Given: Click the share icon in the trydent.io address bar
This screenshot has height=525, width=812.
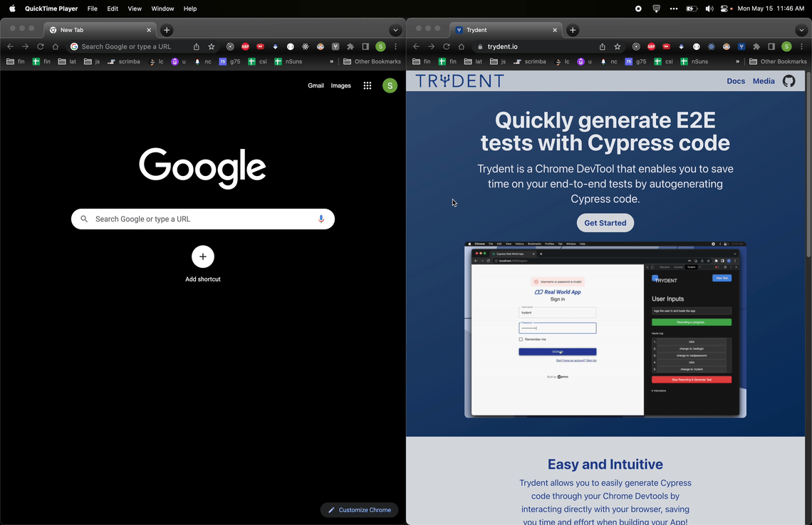Looking at the screenshot, I should pyautogui.click(x=603, y=46).
